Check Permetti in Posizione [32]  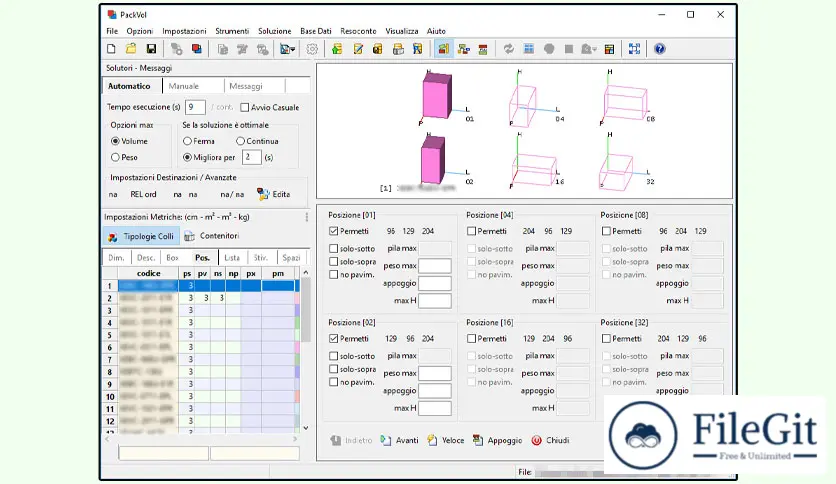pos(606,338)
